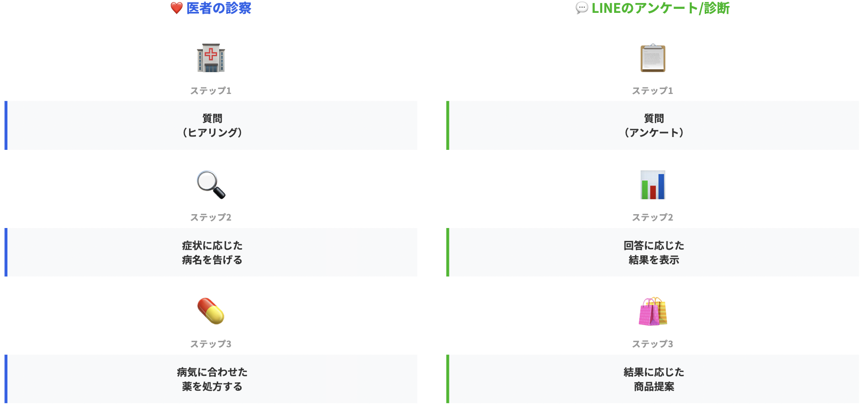The image size is (868, 411).
Task: Click the 症状に応じた病名を告げる box
Action: pyautogui.click(x=212, y=252)
